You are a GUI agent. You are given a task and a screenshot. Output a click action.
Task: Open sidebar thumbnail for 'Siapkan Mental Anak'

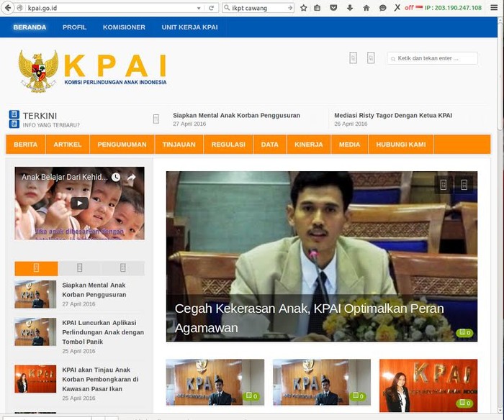click(35, 294)
